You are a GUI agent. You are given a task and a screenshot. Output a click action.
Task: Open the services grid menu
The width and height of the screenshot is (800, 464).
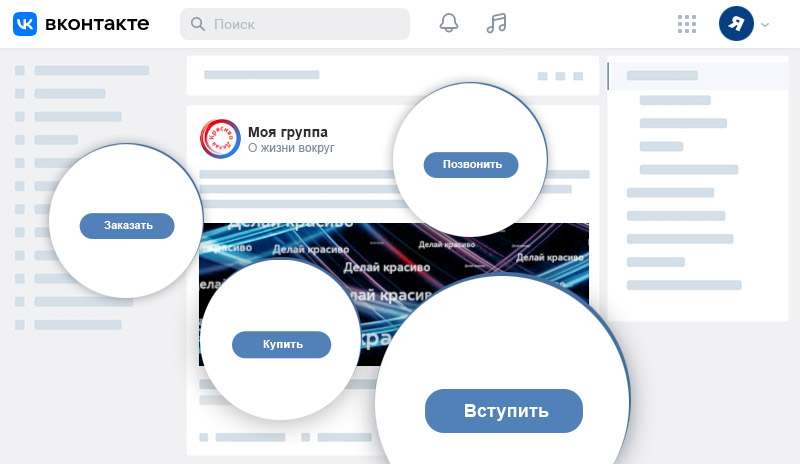(687, 24)
